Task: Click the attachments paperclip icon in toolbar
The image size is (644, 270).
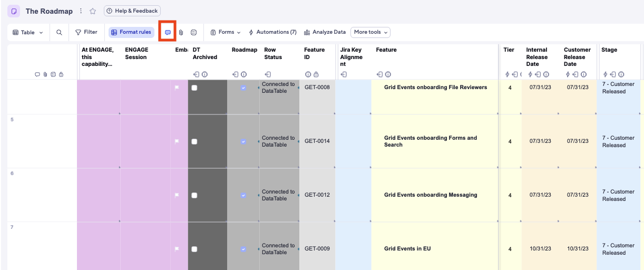Action: (x=181, y=32)
